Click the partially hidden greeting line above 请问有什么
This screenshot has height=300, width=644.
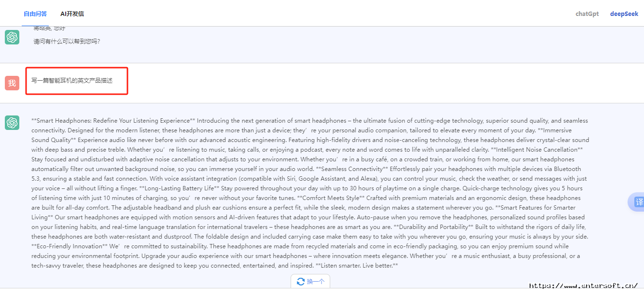coord(49,29)
